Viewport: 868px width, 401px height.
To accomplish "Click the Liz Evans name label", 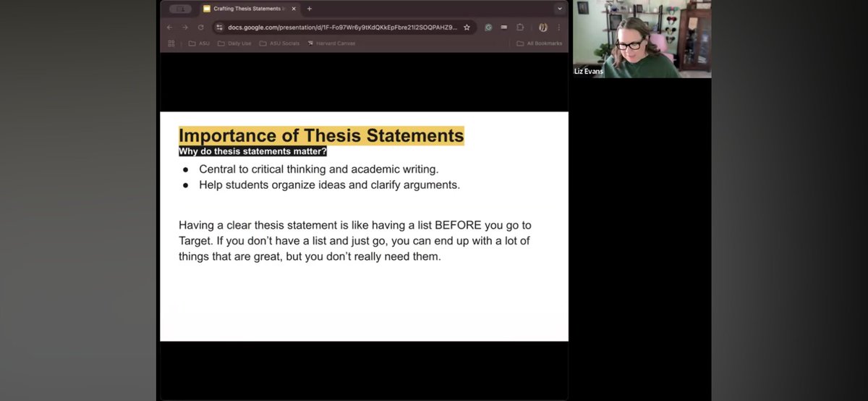I will point(590,71).
